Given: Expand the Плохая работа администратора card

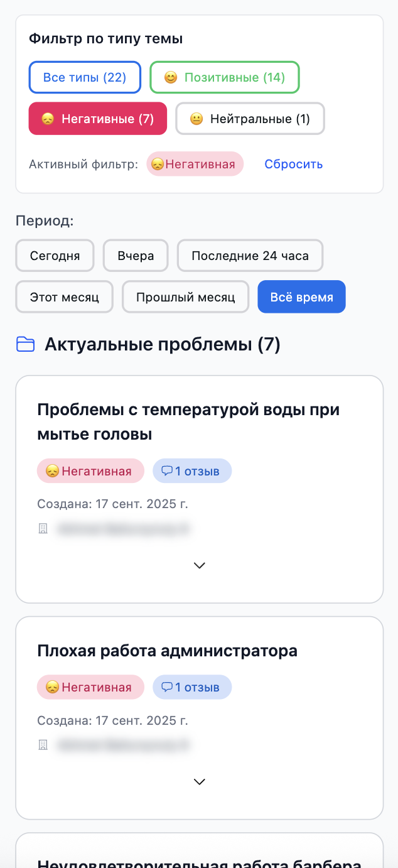Looking at the screenshot, I should [x=199, y=781].
